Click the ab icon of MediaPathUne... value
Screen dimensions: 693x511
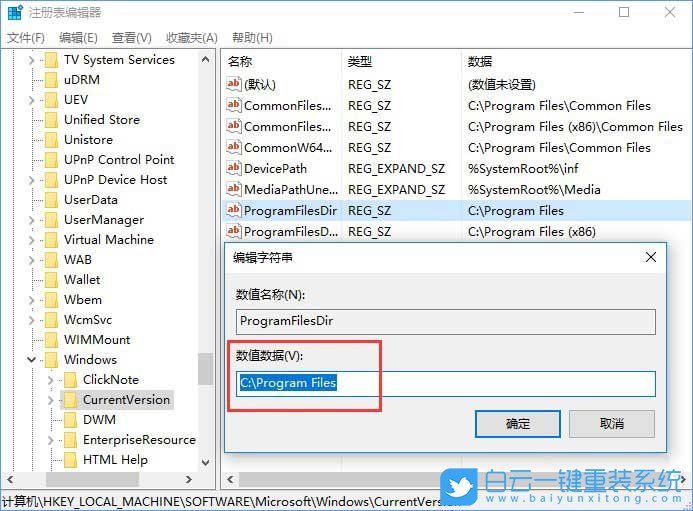234,189
